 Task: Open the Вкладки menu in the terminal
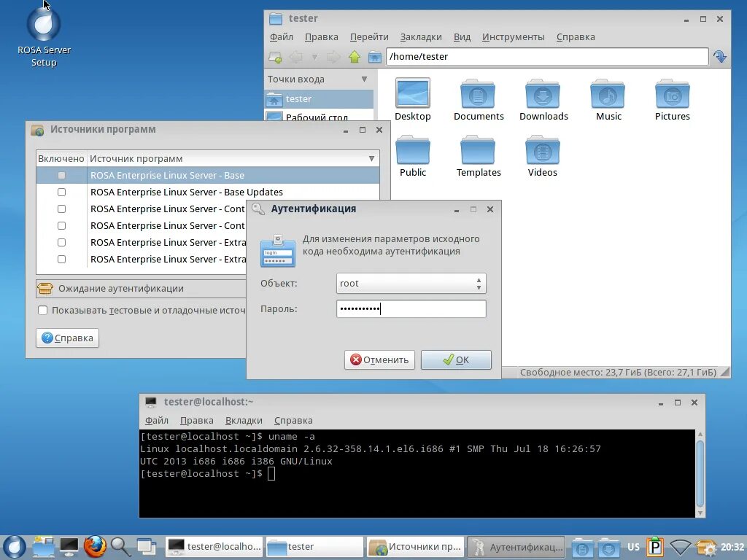pyautogui.click(x=244, y=421)
